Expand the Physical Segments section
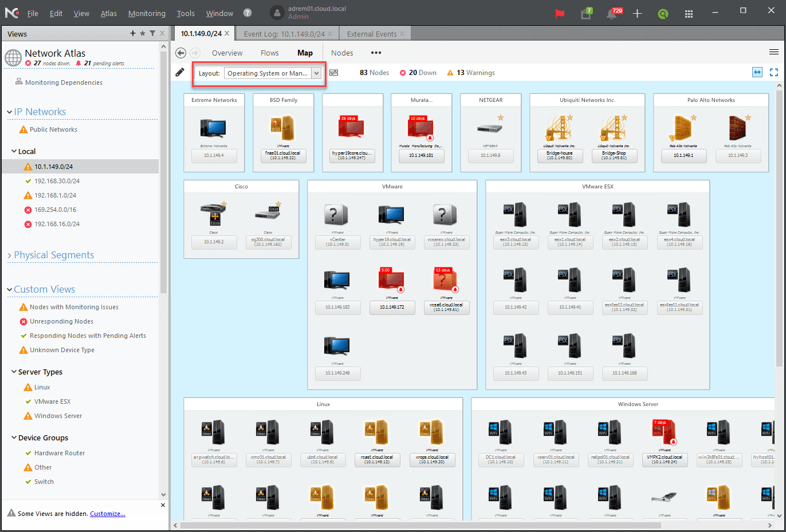The width and height of the screenshot is (786, 532). pos(10,255)
